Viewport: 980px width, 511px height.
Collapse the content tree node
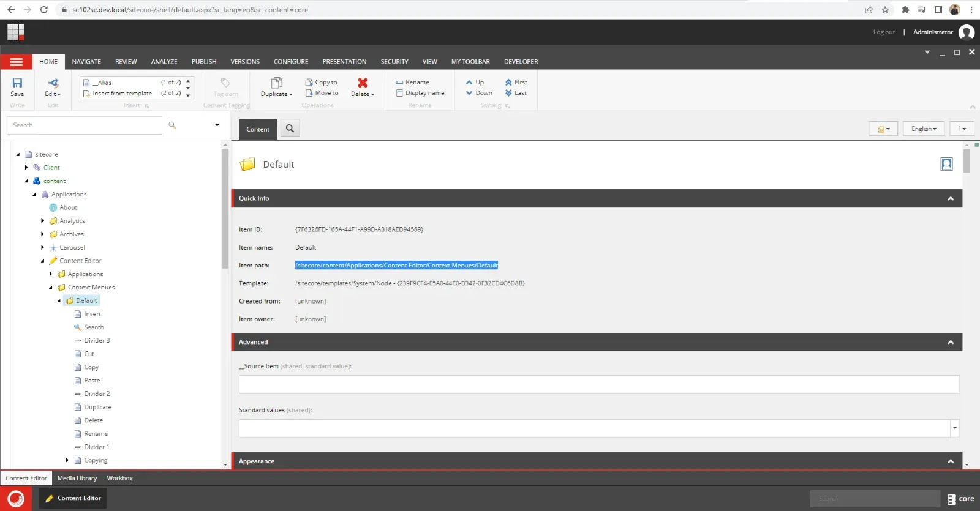pyautogui.click(x=26, y=181)
